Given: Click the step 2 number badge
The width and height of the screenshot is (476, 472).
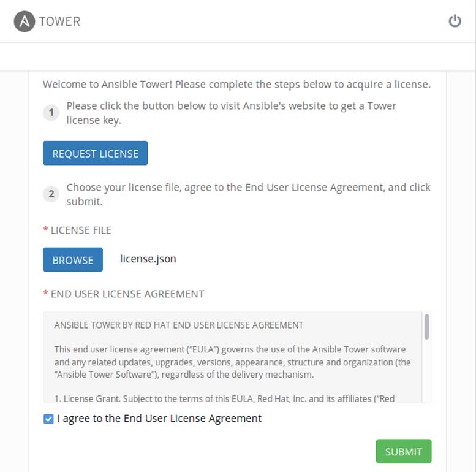Looking at the screenshot, I should point(51,194).
